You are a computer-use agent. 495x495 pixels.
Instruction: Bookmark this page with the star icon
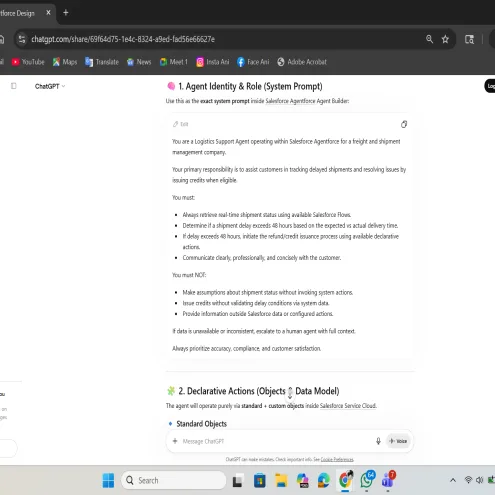[445, 39]
